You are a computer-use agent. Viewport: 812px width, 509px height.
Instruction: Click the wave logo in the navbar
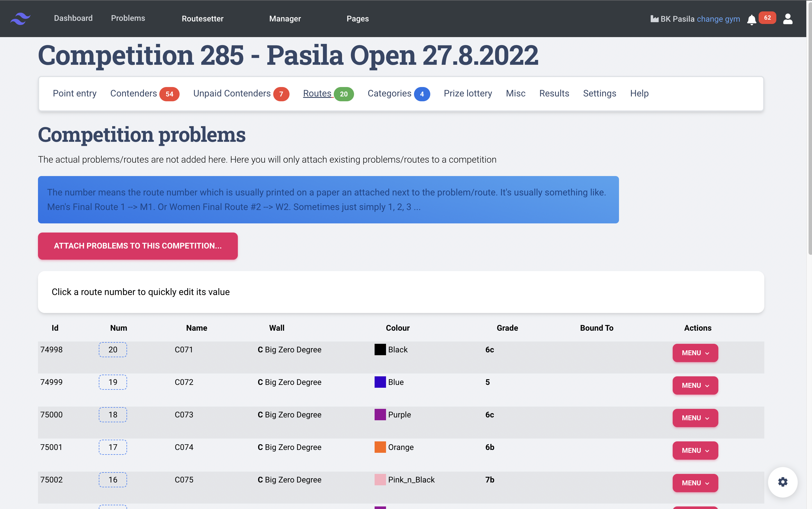20,19
